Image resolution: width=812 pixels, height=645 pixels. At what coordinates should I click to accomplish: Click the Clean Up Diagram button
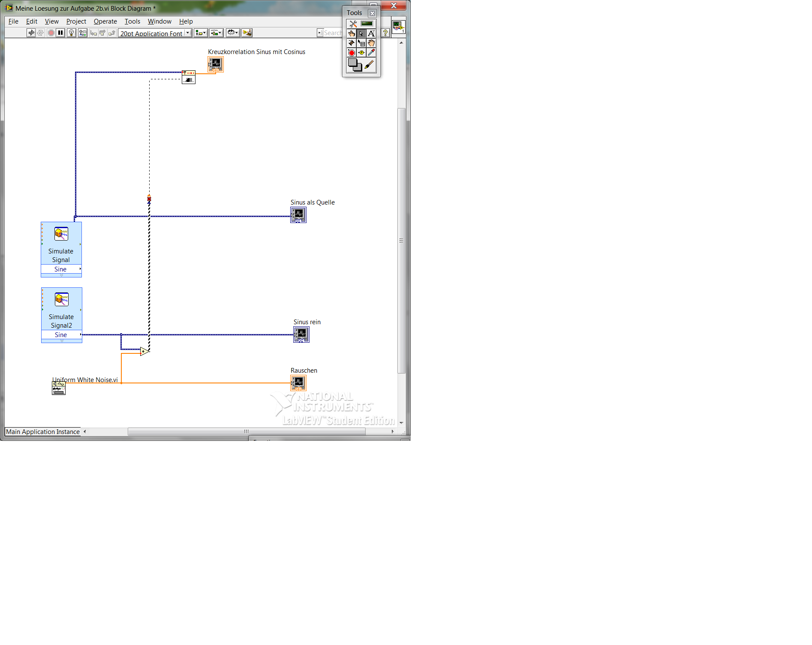247,33
